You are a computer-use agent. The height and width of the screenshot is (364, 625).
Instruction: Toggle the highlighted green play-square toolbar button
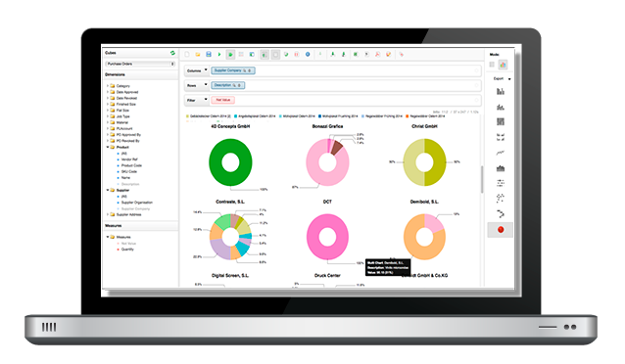[230, 54]
